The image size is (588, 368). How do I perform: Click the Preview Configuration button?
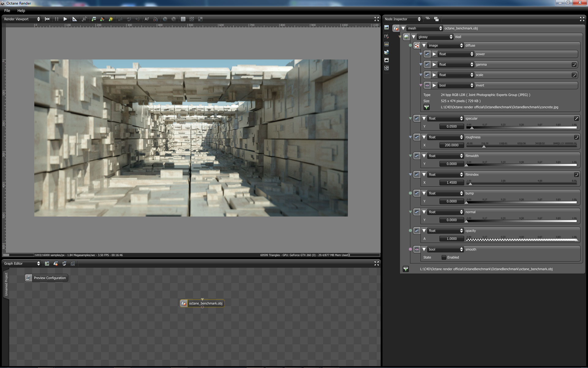pos(46,278)
